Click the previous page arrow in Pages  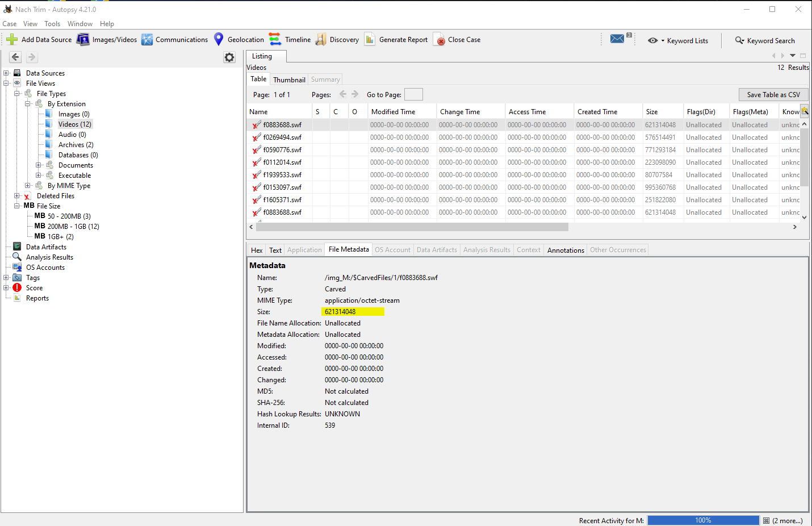(342, 94)
